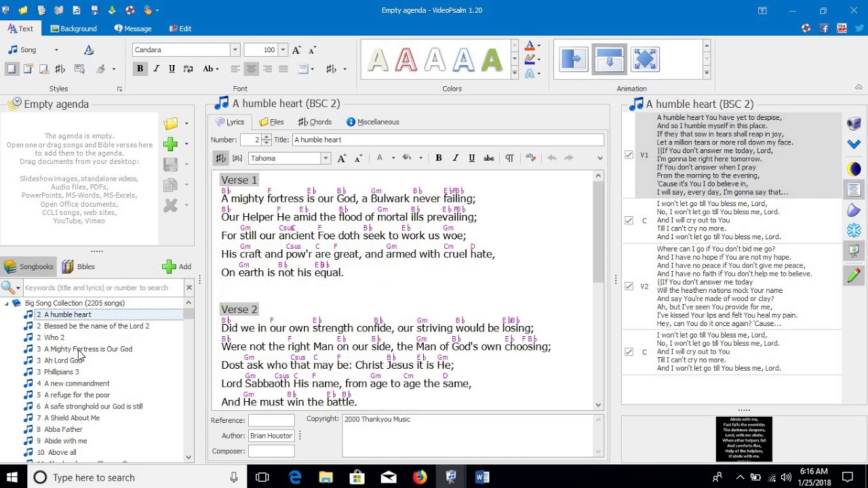Select the Songbooks tab
The height and width of the screenshot is (488, 868).
pos(28,266)
